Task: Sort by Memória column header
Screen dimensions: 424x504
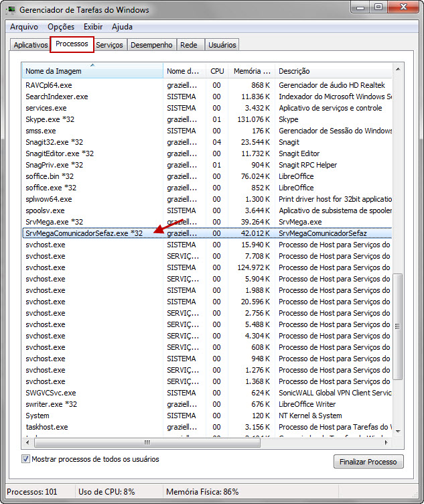Action: [251, 71]
